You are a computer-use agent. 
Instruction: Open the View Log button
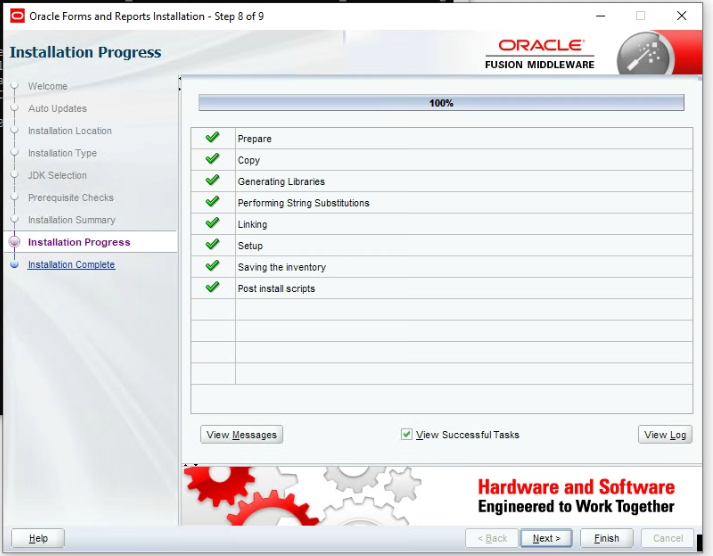point(665,435)
